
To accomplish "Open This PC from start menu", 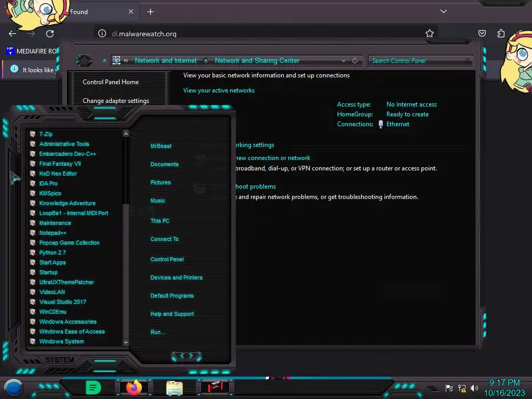I will (160, 220).
